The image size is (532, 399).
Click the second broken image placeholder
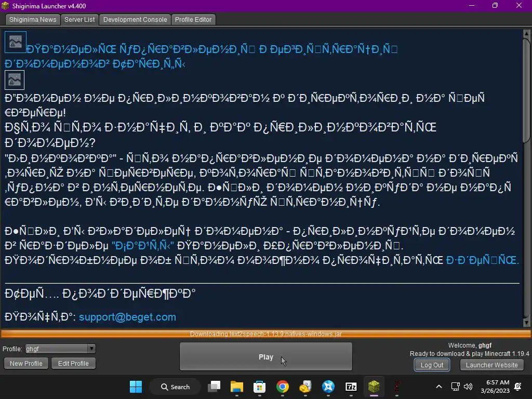click(14, 80)
